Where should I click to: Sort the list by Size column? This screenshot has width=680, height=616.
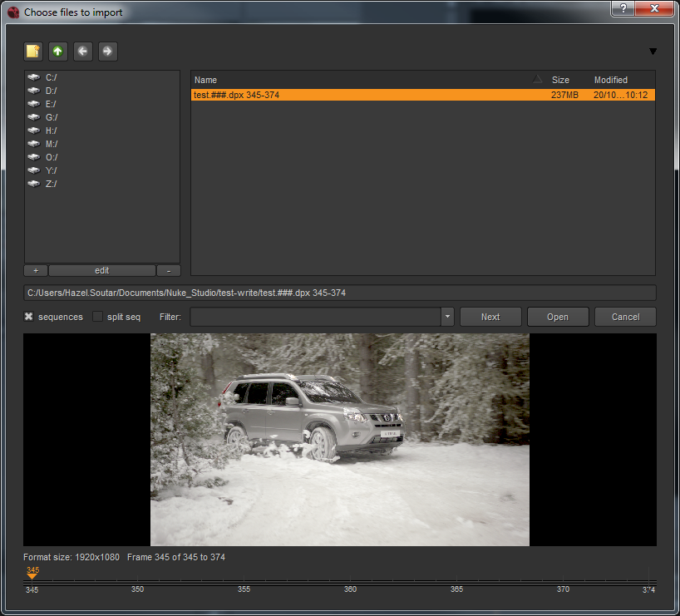click(x=560, y=80)
